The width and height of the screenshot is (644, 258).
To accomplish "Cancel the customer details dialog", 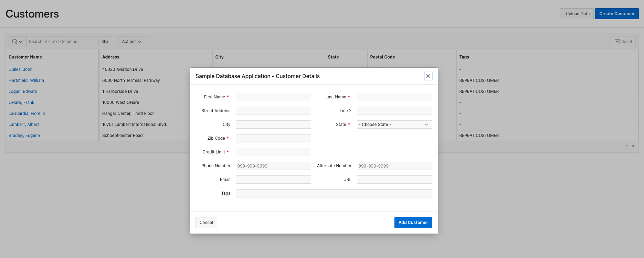I will [206, 223].
